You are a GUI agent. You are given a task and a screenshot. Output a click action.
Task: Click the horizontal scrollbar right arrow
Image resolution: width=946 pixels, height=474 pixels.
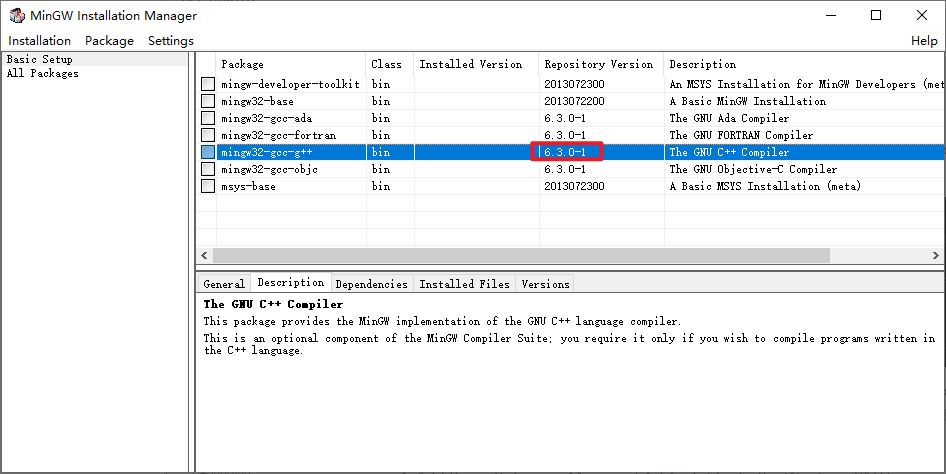936,255
